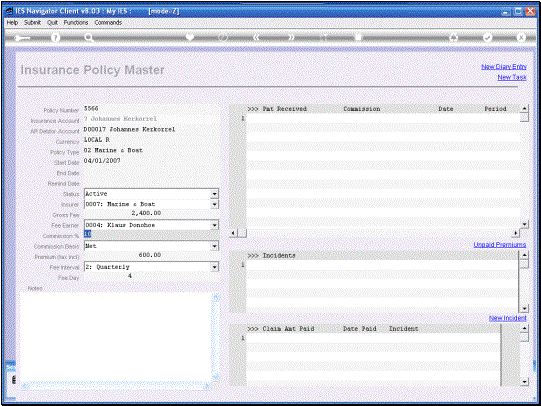
Task: Click the New Incident link
Action: pos(508,318)
